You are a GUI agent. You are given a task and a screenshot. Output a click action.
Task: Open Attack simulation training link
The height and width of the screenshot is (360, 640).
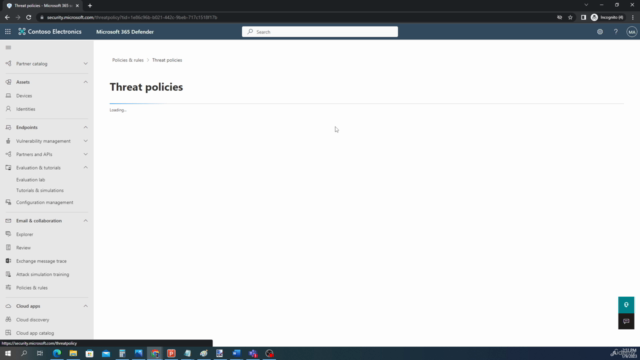point(42,274)
